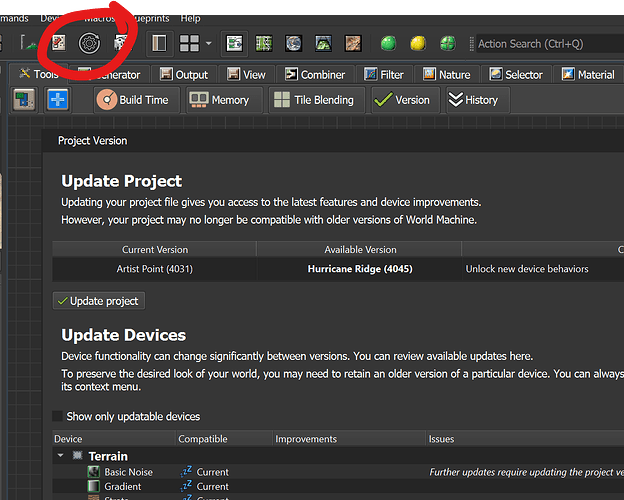The height and width of the screenshot is (500, 624).
Task: Check Show only updatable devices
Action: (x=57, y=416)
